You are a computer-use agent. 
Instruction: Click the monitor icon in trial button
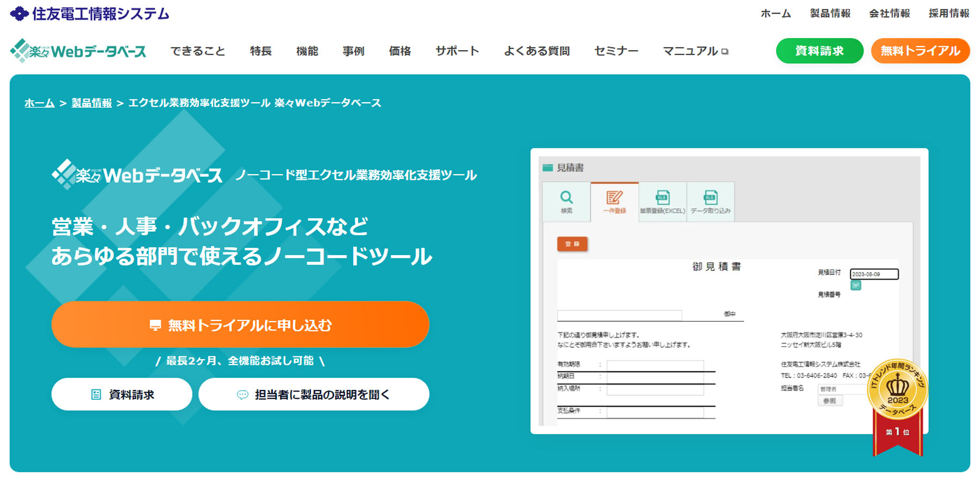155,325
